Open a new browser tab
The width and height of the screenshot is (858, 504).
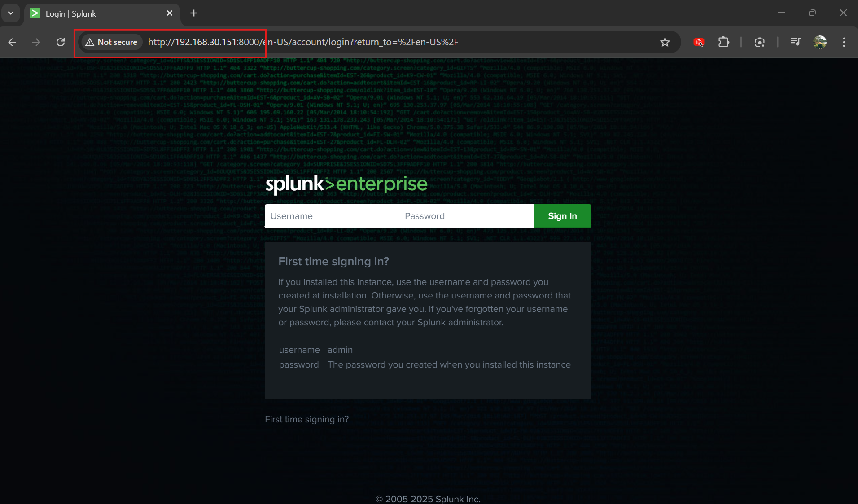[x=194, y=13]
